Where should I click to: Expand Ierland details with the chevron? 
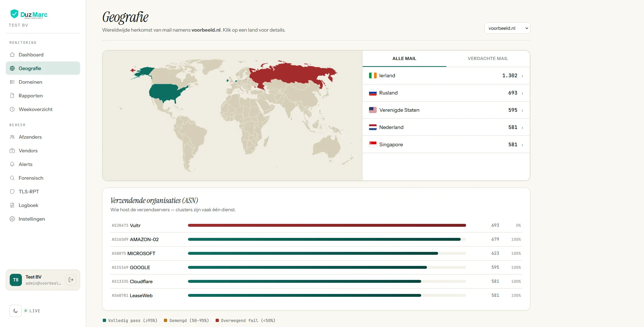click(523, 76)
